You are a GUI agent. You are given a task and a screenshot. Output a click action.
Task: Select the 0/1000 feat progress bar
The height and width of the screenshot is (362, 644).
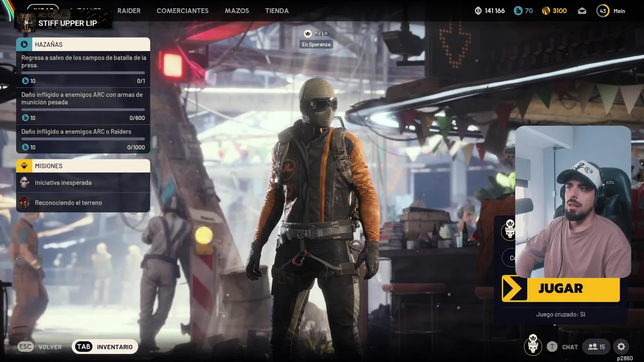[83, 139]
